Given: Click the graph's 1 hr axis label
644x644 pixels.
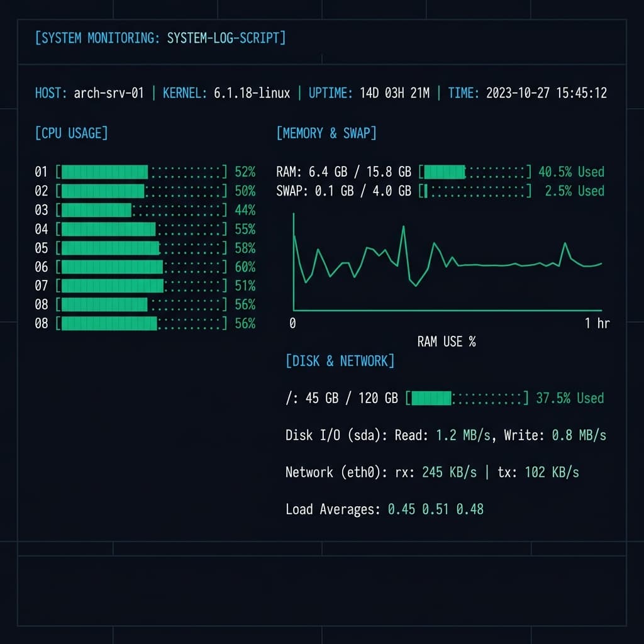Looking at the screenshot, I should point(597,323).
